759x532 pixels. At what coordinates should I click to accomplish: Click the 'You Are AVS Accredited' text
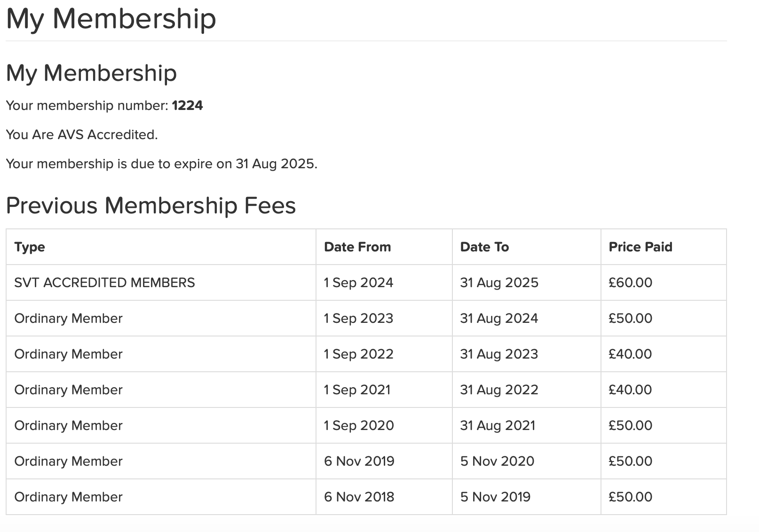(82, 135)
